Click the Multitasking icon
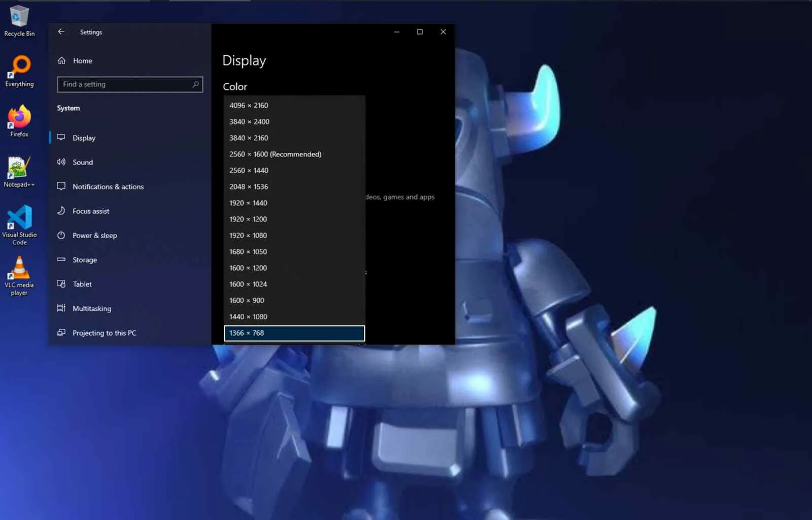This screenshot has width=812, height=520. pos(61,308)
